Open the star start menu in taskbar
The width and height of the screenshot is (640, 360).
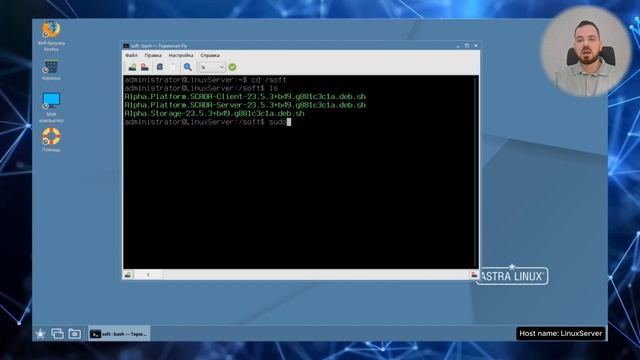40,333
